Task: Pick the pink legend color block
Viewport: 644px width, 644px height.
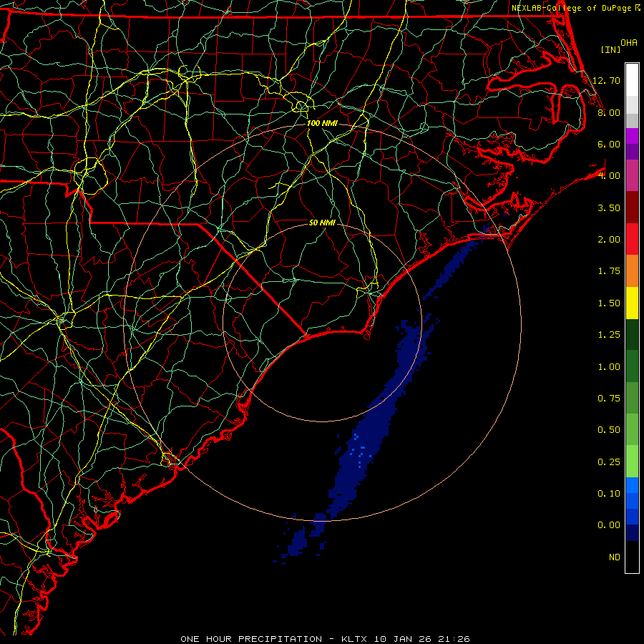Action: 632,176
